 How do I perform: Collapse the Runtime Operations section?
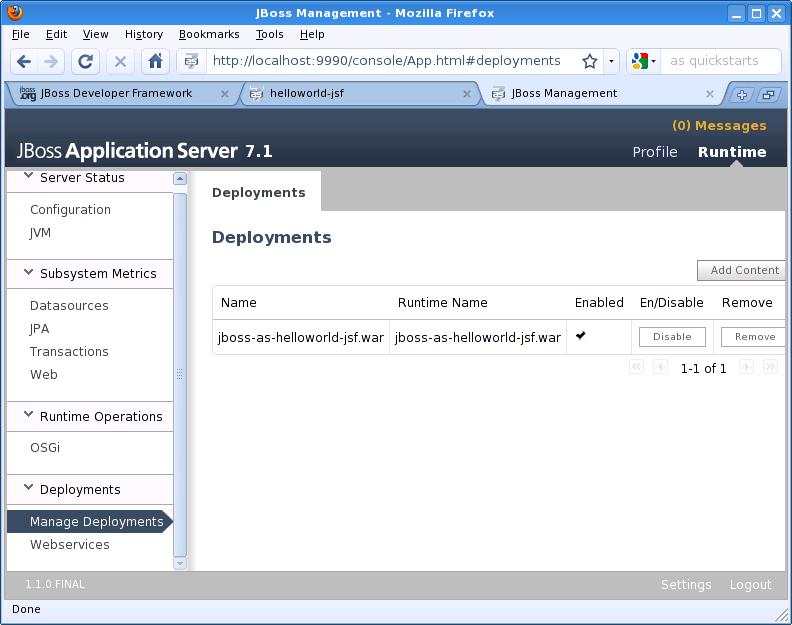pos(29,414)
